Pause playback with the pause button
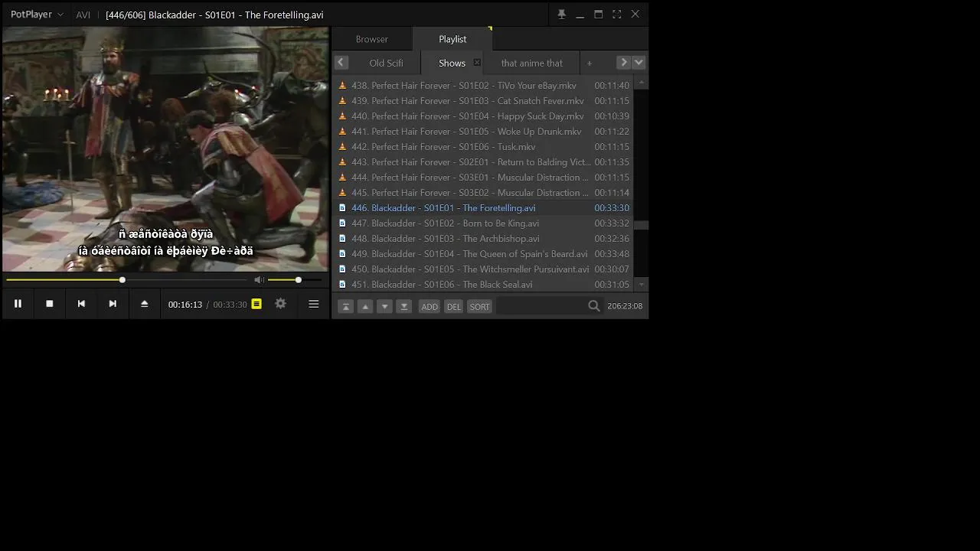The image size is (980, 551). tap(18, 304)
